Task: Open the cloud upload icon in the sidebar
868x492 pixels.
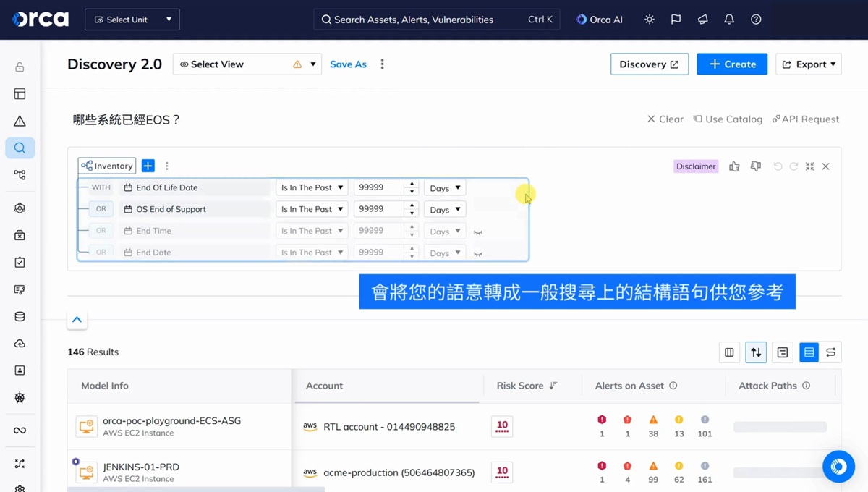Action: coord(20,343)
